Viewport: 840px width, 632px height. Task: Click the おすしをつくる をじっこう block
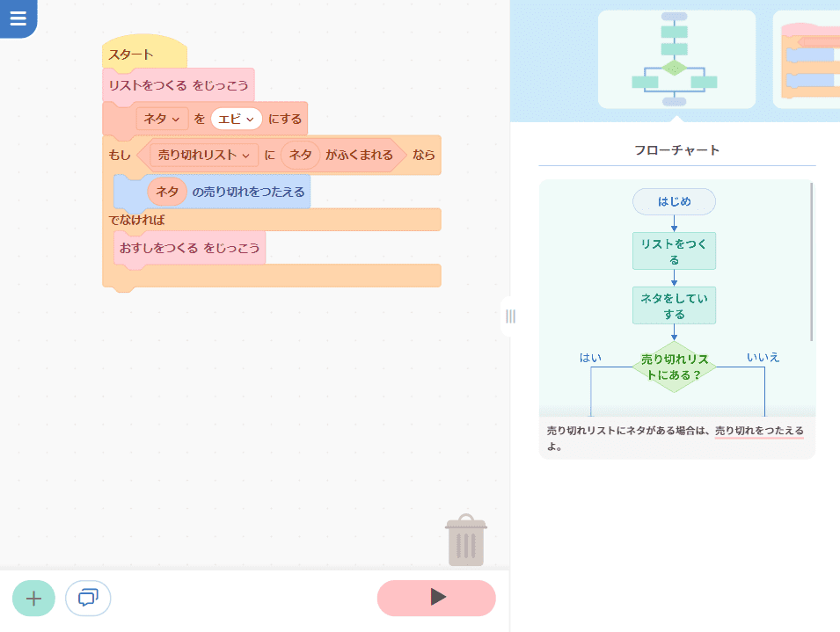pyautogui.click(x=189, y=248)
